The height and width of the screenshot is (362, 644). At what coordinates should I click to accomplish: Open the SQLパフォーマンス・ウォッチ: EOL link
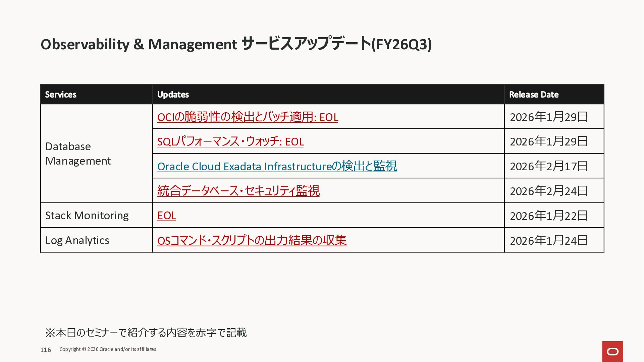coord(230,141)
